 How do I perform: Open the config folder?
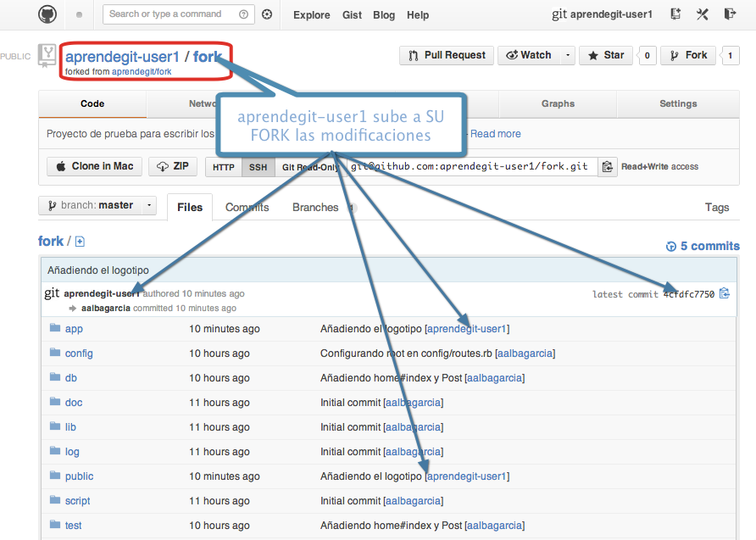coord(79,354)
